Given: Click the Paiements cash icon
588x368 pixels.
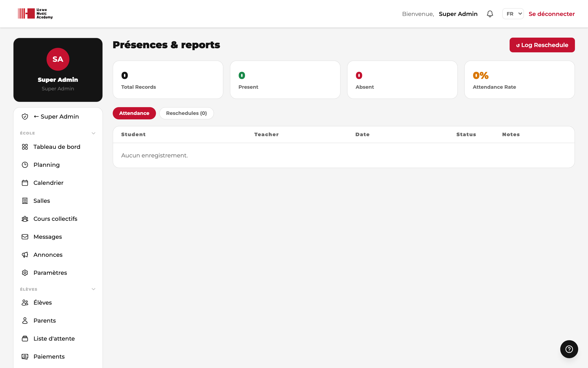Looking at the screenshot, I should click(25, 357).
